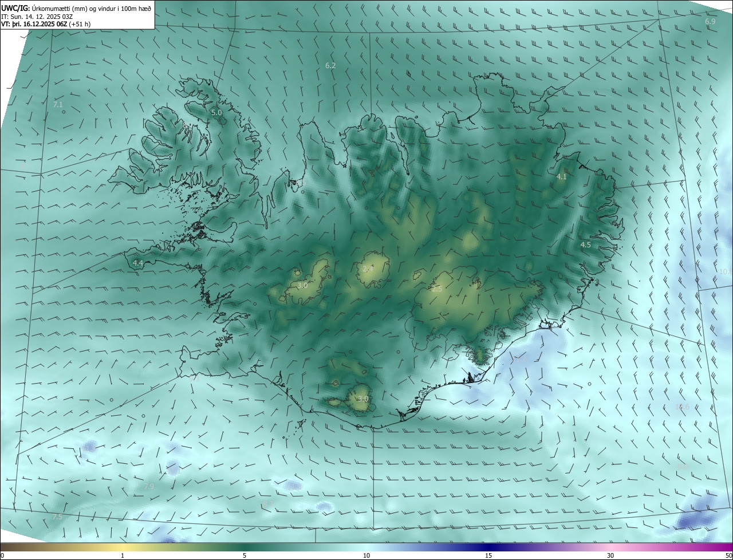Image resolution: width=733 pixels, height=560 pixels.
Task: Click the 1 tick on the color scale
Action: point(123,555)
